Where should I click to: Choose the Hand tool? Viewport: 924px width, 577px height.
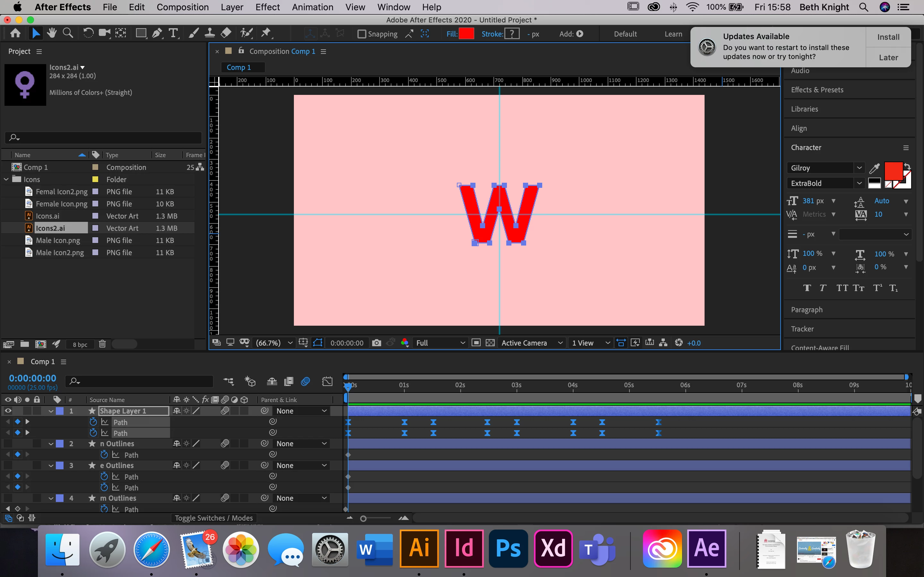(52, 34)
